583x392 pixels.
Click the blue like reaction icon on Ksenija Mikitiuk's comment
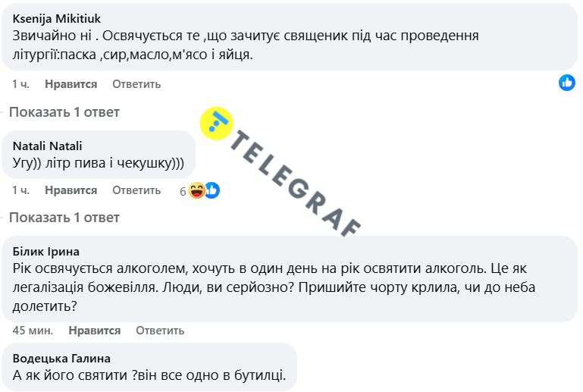tap(567, 83)
